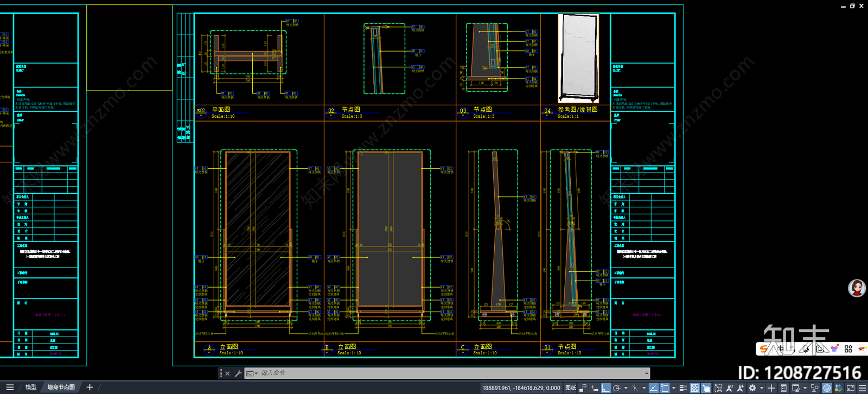Toggle the object snap square icon
Viewport: 868px width, 394px height.
665,388
